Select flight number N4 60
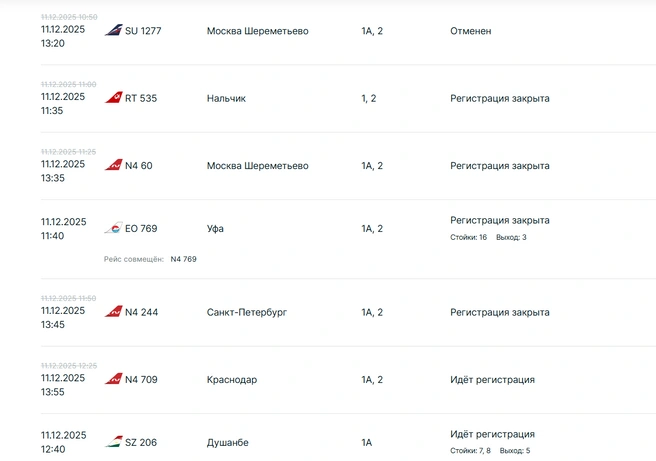The width and height of the screenshot is (656, 461). pyautogui.click(x=138, y=166)
